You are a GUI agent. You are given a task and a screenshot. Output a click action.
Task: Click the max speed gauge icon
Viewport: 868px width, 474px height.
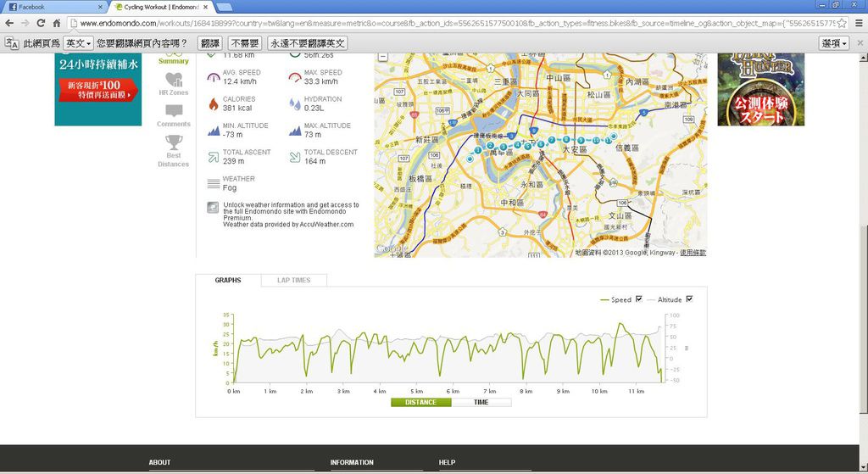(295, 77)
